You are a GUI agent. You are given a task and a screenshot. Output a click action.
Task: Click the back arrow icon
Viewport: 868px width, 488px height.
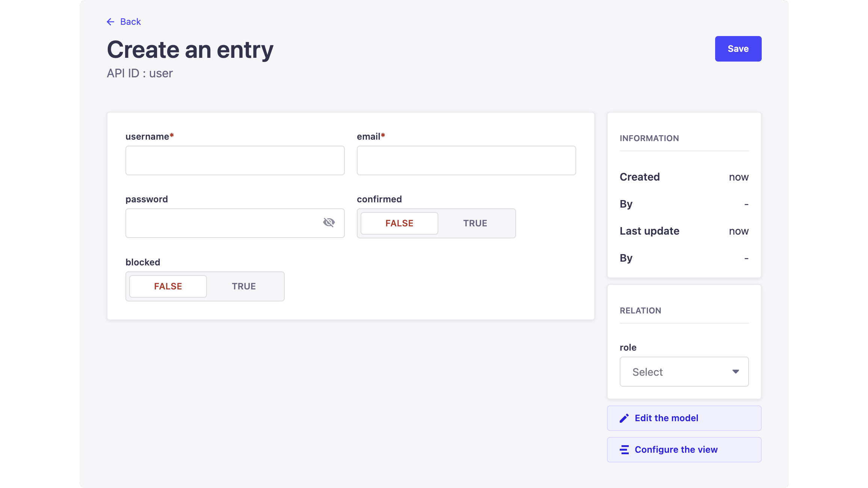coord(110,21)
